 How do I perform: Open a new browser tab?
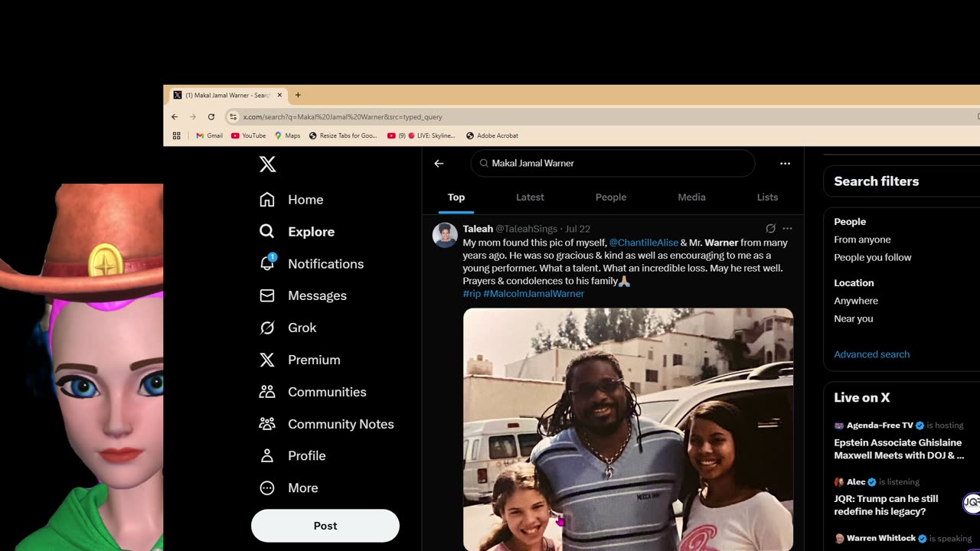point(298,95)
